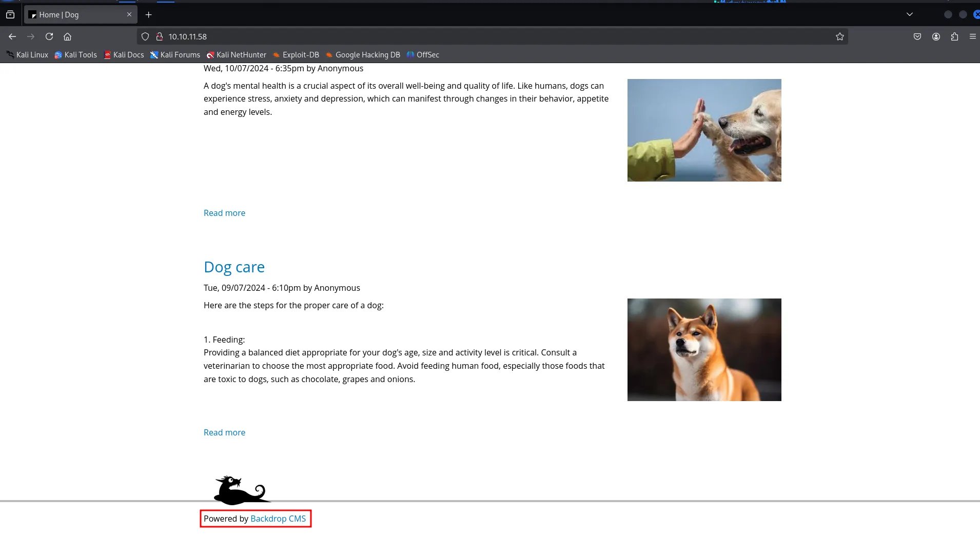This screenshot has height=537, width=980.
Task: Expand the list all tabs chevron
Action: [x=910, y=14]
